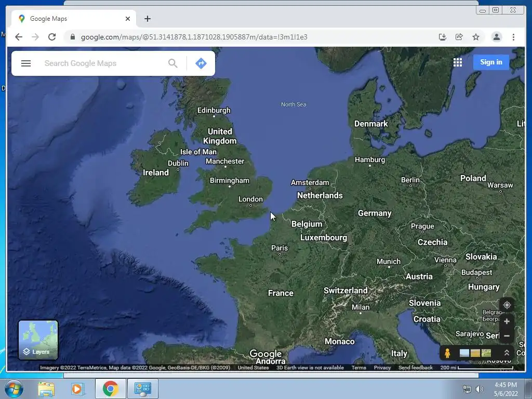Open the Control Panel taskbar icon
The image size is (532, 399).
[x=142, y=389]
